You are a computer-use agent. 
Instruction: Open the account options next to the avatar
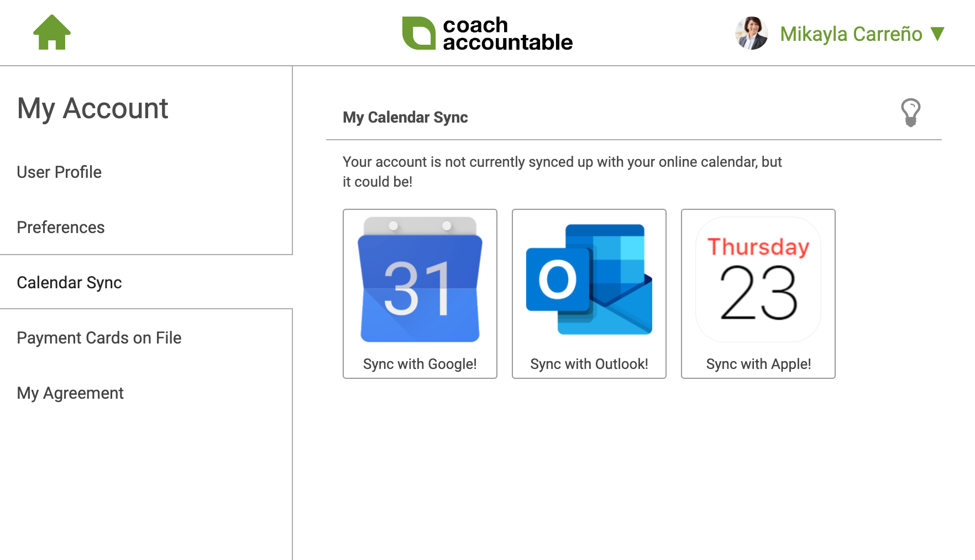pos(850,34)
